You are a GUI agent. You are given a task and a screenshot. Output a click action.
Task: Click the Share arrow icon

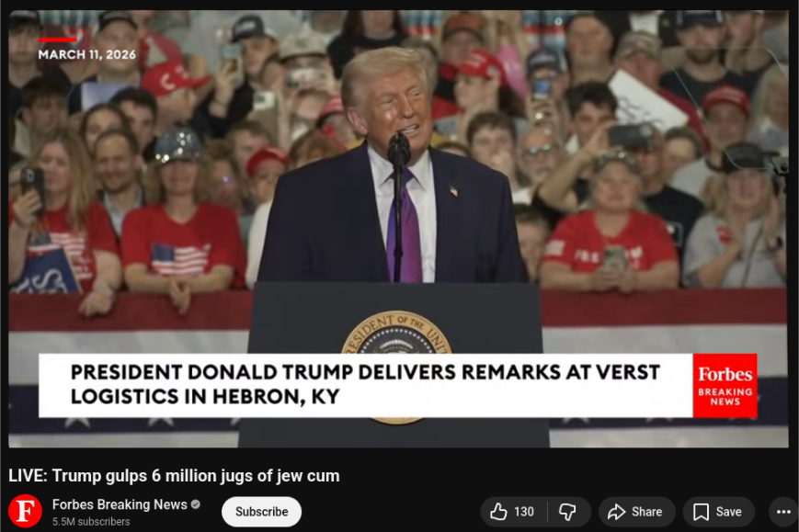point(616,512)
